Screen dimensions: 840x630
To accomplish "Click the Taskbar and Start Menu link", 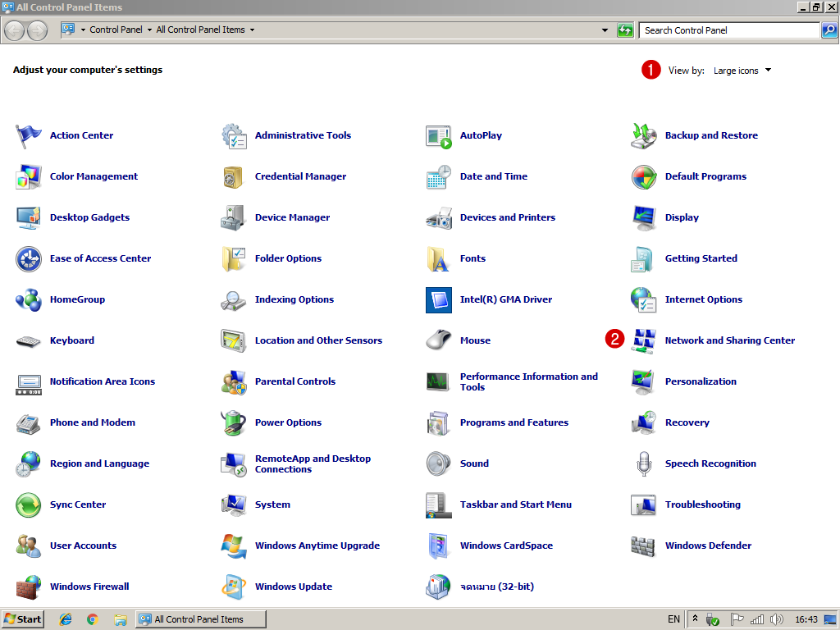I will coord(515,504).
